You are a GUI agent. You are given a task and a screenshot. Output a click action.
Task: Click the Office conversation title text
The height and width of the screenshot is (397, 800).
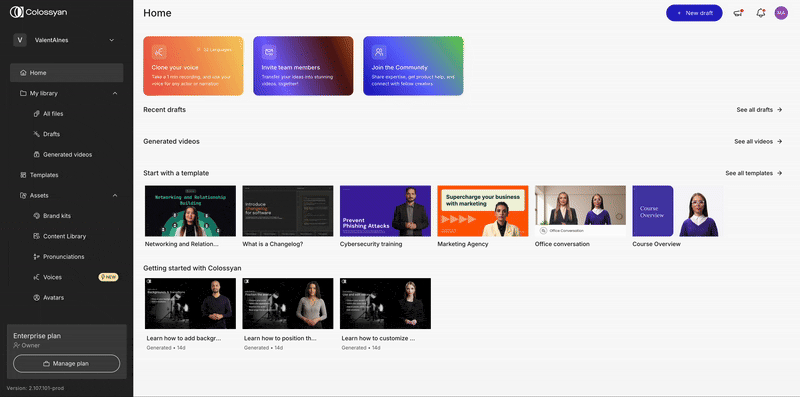[562, 244]
